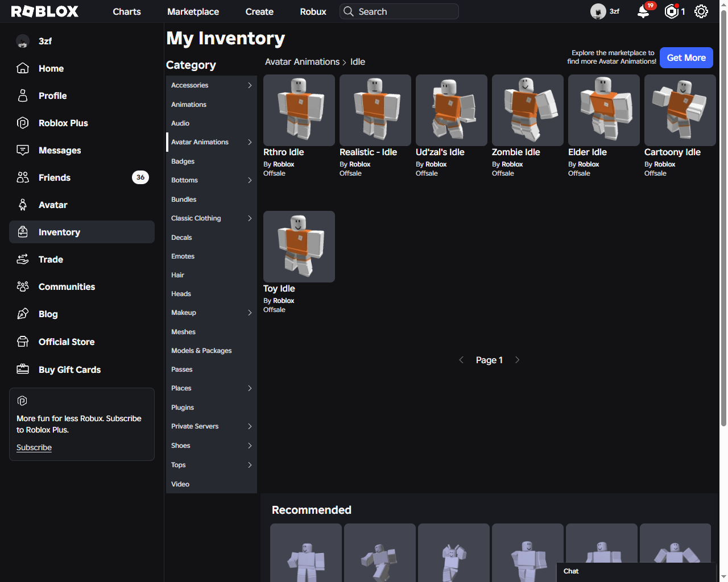This screenshot has width=728, height=582.
Task: Select the Models & Packages category
Action: click(x=212, y=351)
